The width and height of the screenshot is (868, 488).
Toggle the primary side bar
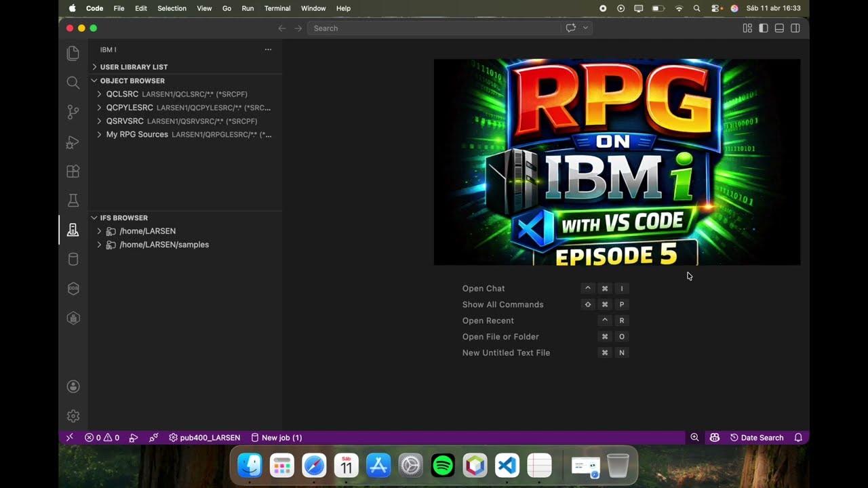[764, 28]
